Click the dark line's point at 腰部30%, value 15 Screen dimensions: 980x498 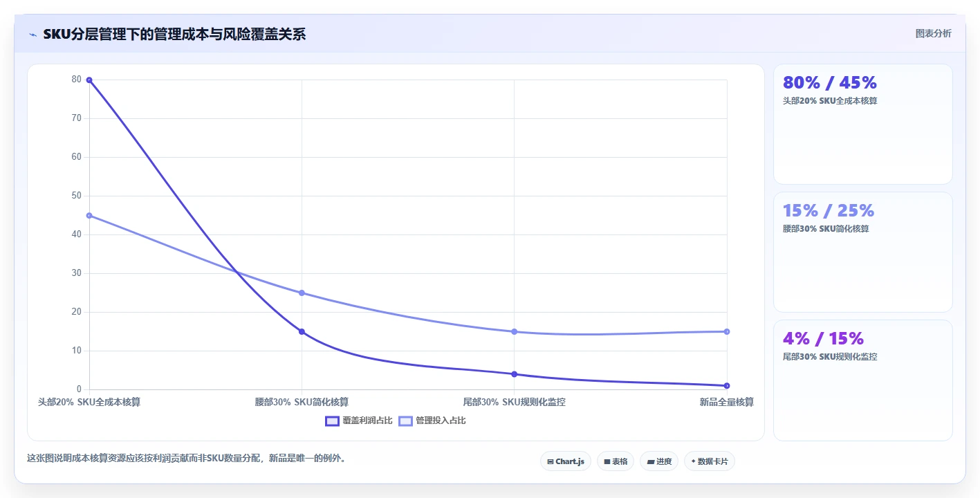pos(302,332)
